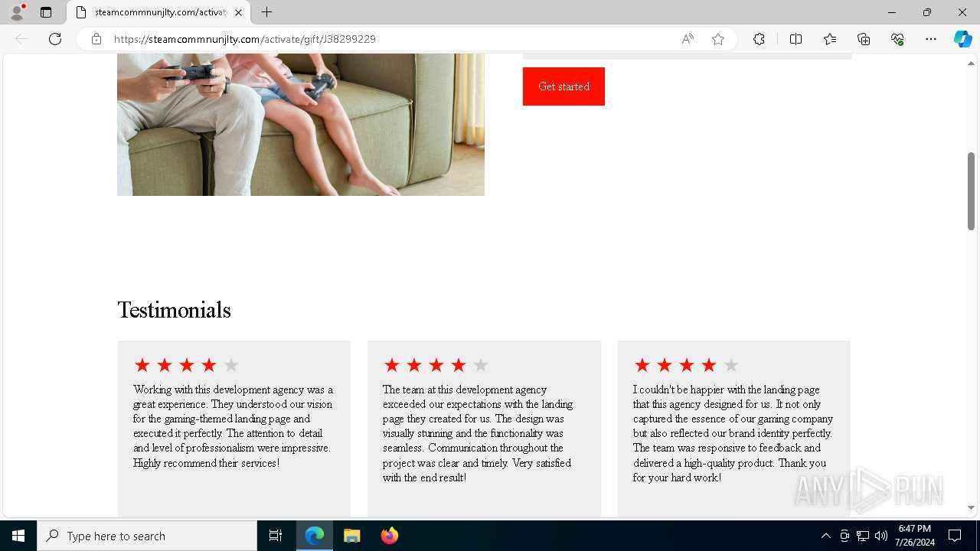Click gray fifth star in 'Working with this' review
The height and width of the screenshot is (551, 980).
coord(231,365)
